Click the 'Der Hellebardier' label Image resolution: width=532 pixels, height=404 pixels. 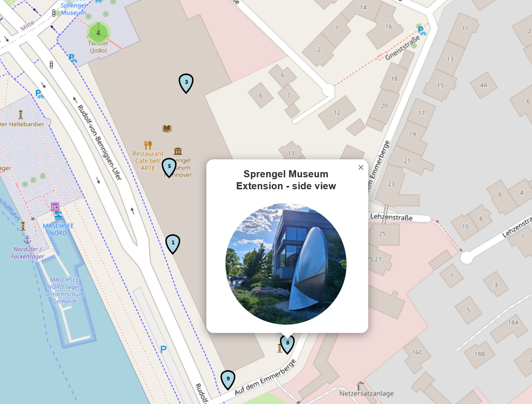coord(22,124)
